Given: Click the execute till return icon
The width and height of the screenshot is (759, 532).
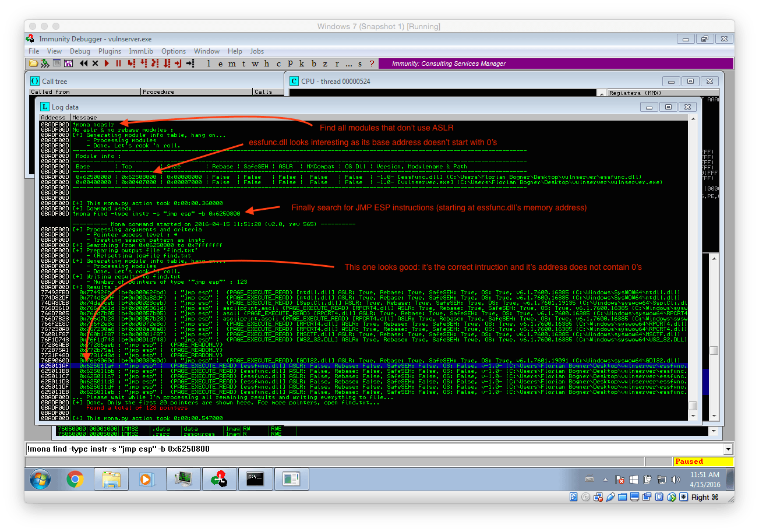Looking at the screenshot, I should (178, 63).
